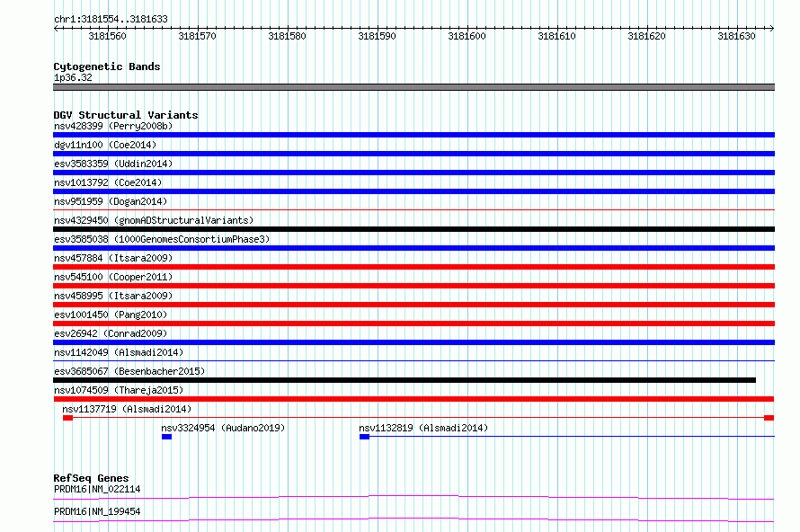Click the nsv428399 (Perry2008b) variant label
Screen dimensions: 800x532
coord(113,126)
